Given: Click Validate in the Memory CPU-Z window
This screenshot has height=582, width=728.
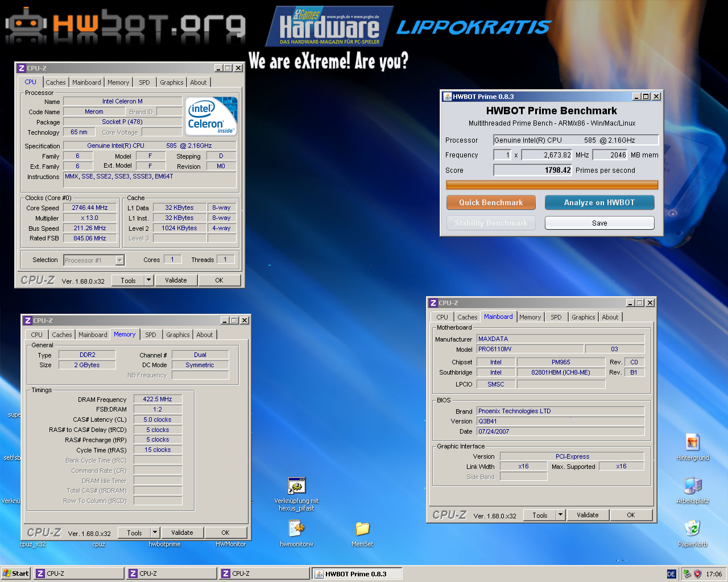Looking at the screenshot, I should point(182,533).
